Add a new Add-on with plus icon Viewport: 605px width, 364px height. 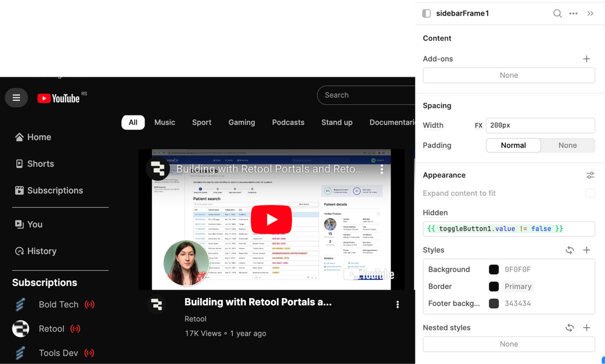coord(586,59)
